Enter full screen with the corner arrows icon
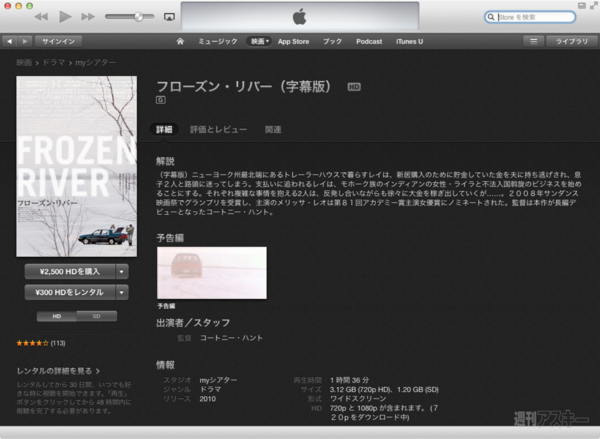Screen dimensions: 600x439 594,6
